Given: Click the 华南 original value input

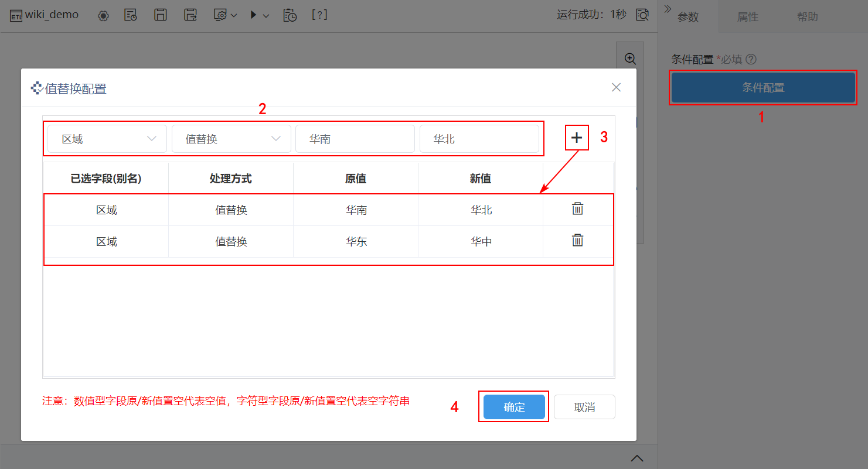Looking at the screenshot, I should pyautogui.click(x=355, y=139).
